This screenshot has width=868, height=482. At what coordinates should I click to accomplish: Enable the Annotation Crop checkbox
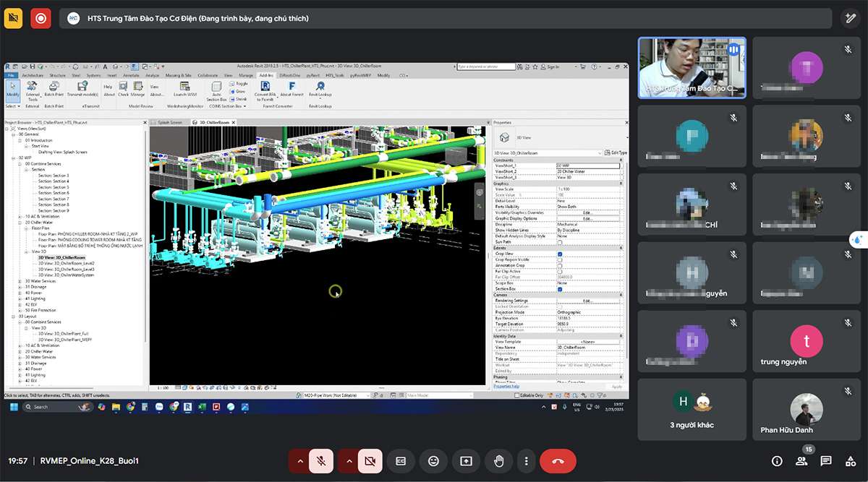[560, 266]
